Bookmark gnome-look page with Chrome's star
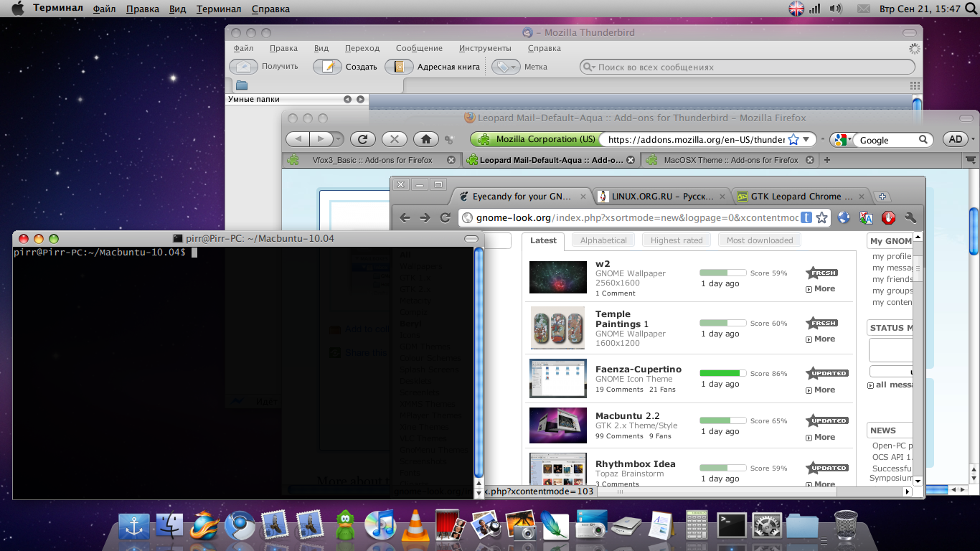 (822, 217)
